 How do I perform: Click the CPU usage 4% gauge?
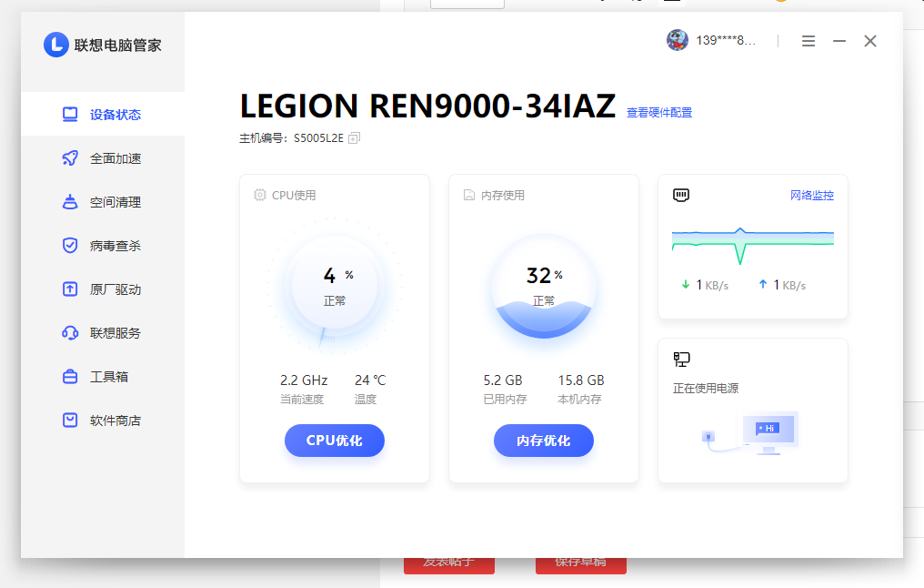coord(335,286)
